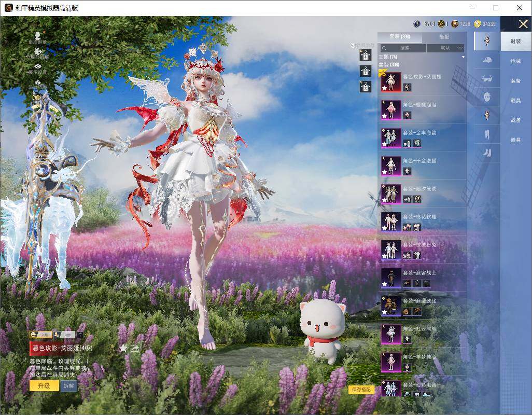The height and width of the screenshot is (415, 532).
Task: Select outfit preset slot 3 hanger icon
Action: pyautogui.click(x=366, y=87)
